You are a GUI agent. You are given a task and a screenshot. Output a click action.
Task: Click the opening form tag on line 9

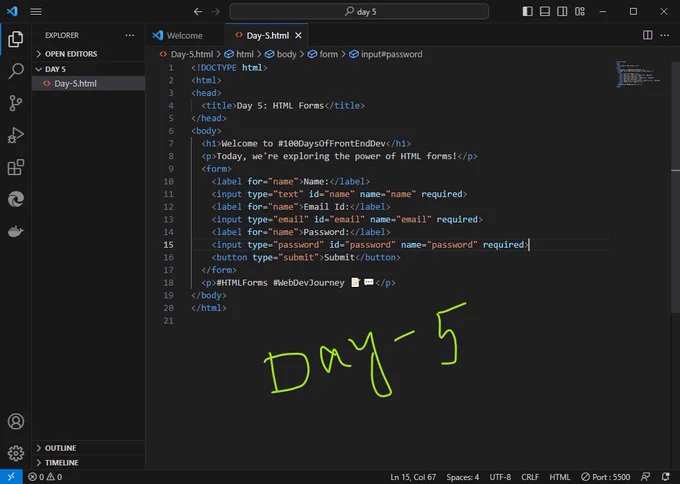216,169
